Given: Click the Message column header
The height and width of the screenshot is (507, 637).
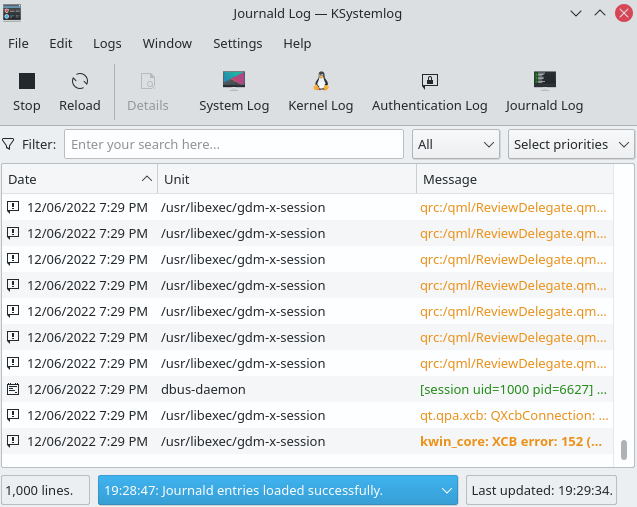Looking at the screenshot, I should pos(515,179).
